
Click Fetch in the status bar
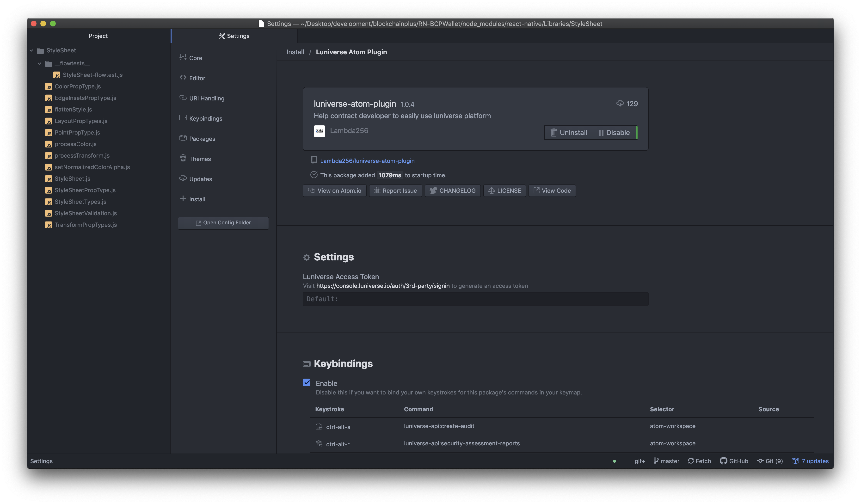point(699,461)
